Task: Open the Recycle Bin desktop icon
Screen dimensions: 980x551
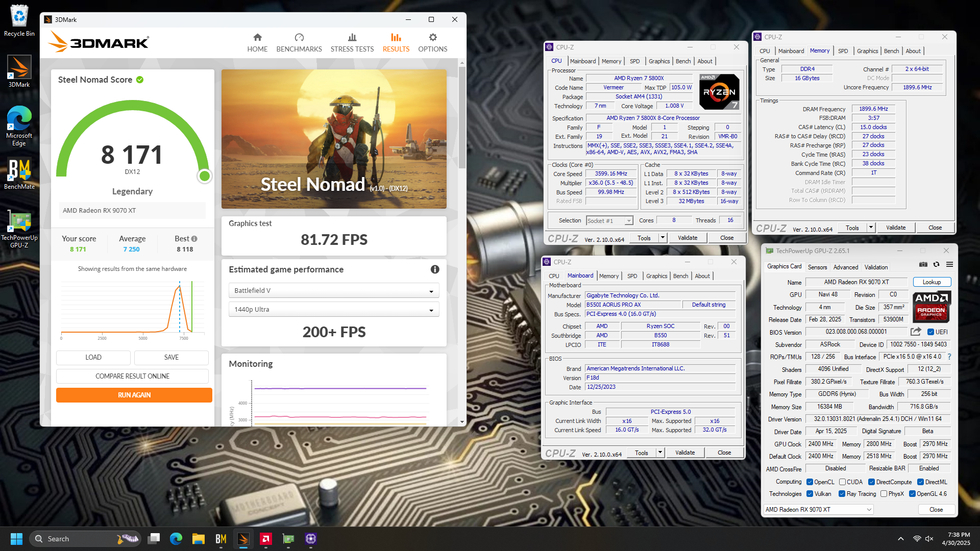Action: coord(19,21)
